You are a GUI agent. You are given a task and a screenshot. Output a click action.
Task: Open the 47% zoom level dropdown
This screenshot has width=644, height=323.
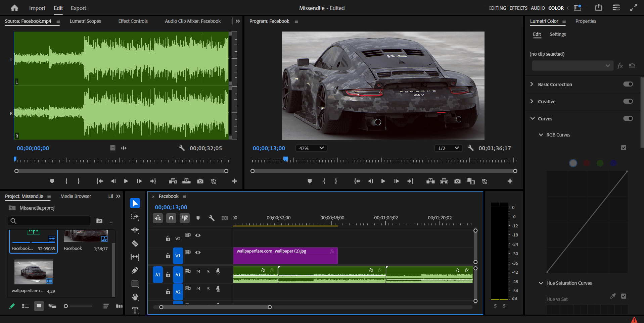pos(311,148)
